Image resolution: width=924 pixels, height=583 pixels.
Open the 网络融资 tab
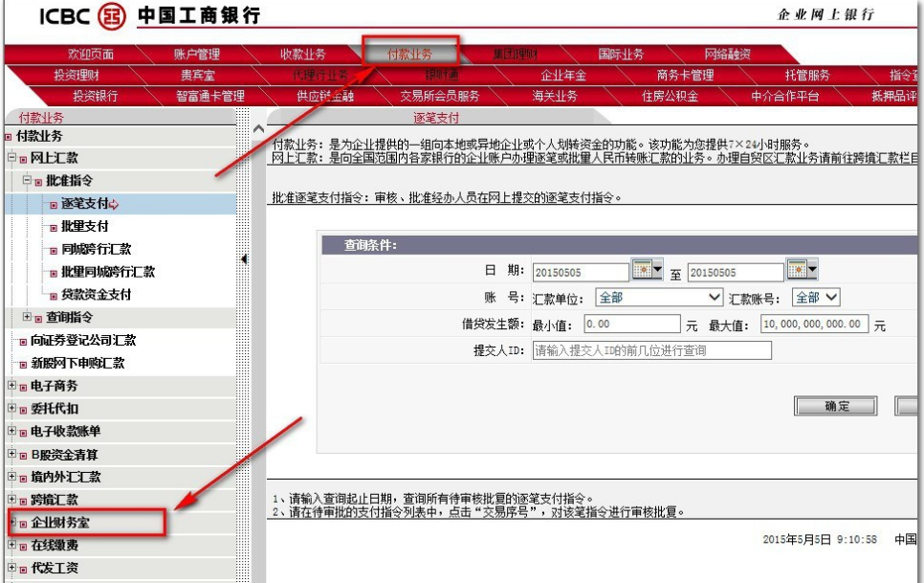(727, 55)
